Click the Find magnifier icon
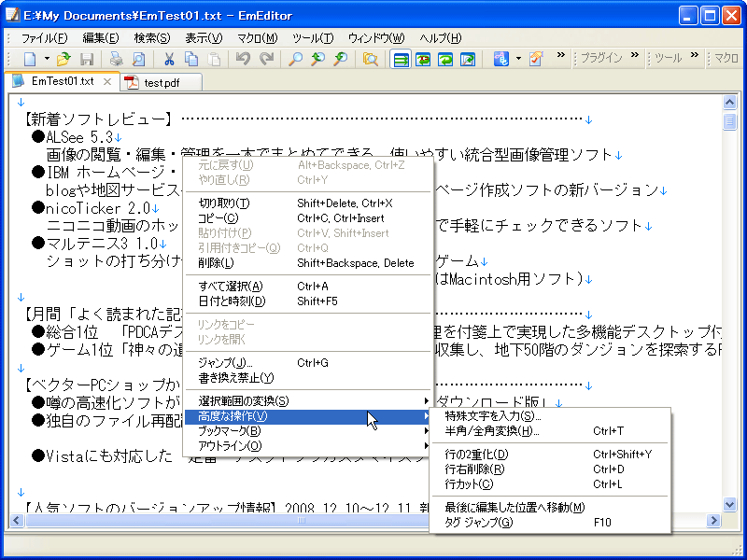The image size is (747, 560). click(x=295, y=59)
